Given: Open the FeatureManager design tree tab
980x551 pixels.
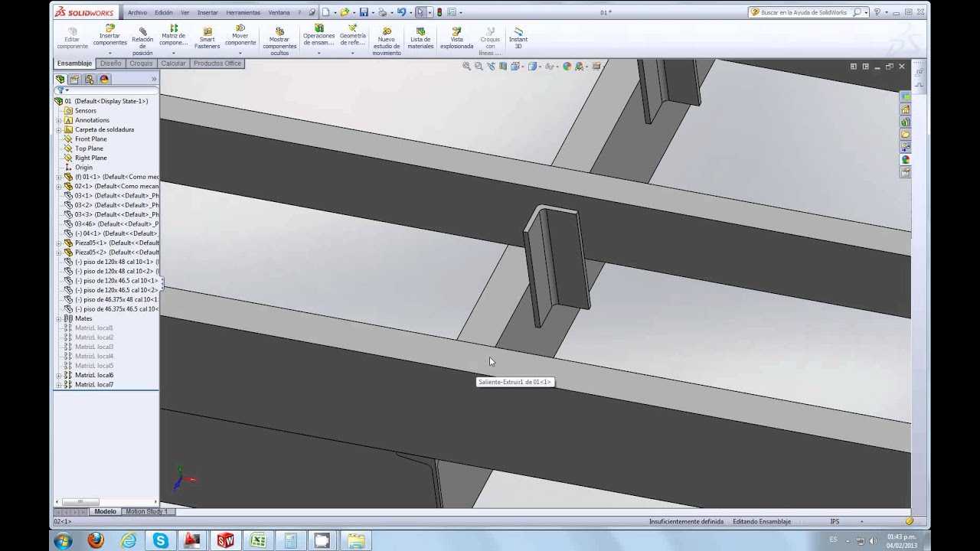Looking at the screenshot, I should click(60, 79).
